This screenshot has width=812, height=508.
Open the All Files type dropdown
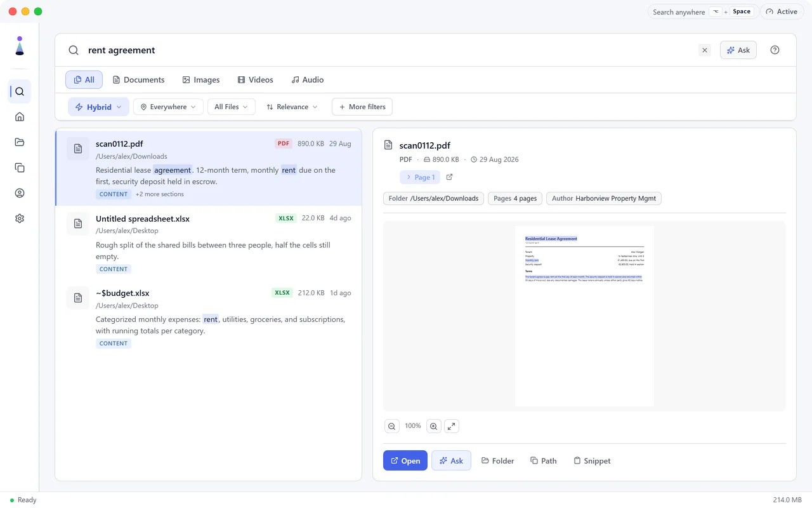[232, 107]
